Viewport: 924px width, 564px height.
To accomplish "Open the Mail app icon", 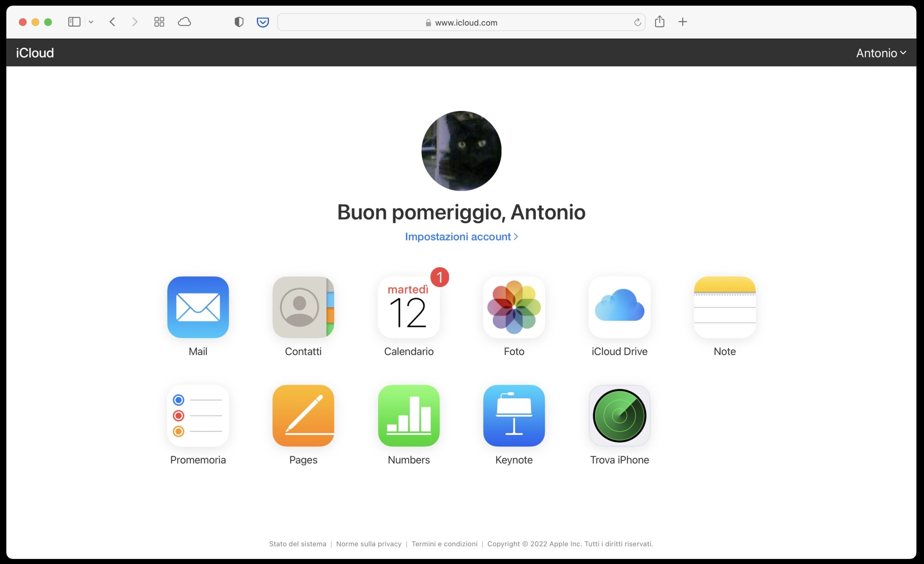I will 198,307.
